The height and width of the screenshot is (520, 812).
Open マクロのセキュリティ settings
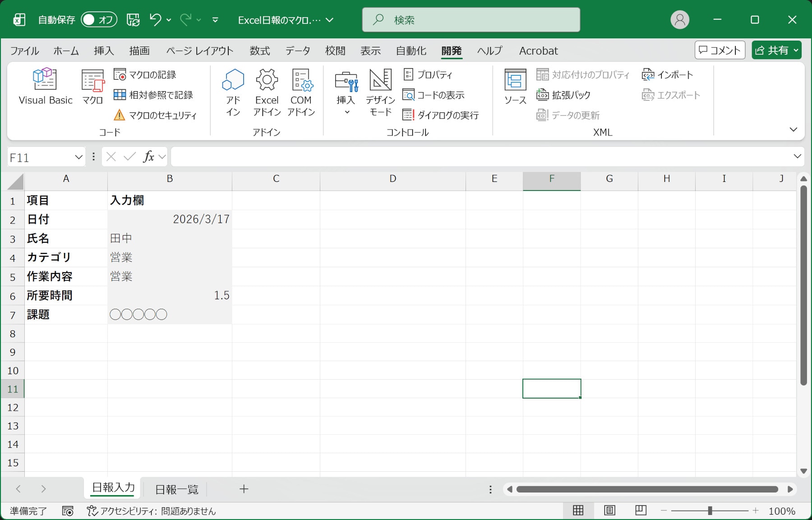pos(156,116)
